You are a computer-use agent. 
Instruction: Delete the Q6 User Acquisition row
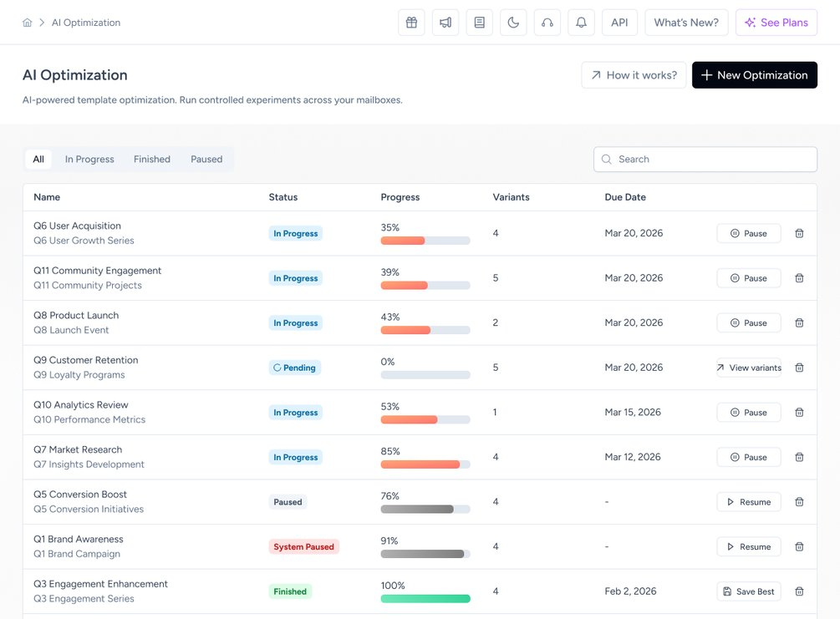click(x=799, y=233)
